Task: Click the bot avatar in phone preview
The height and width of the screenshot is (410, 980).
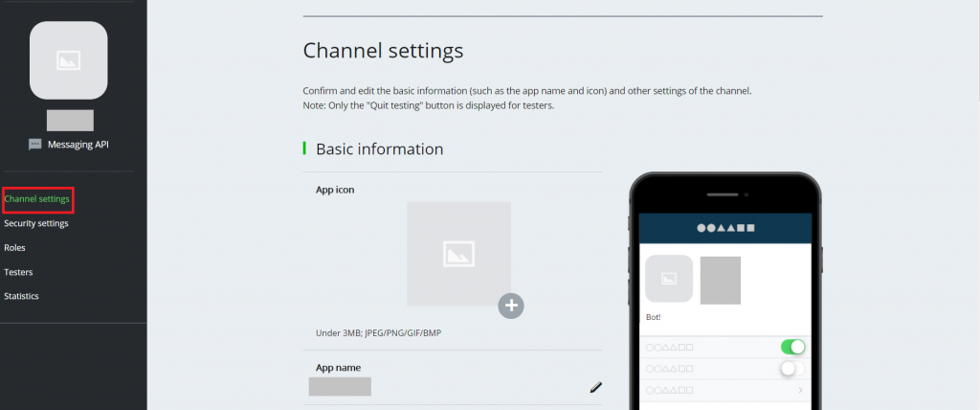Action: point(669,279)
